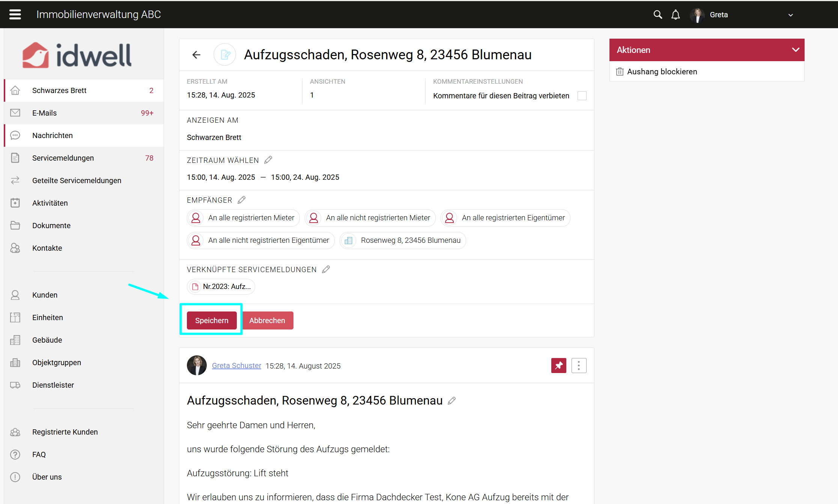Screen dimensions: 838x504
Task: Open linked service ticket Nr.2023
Action: [221, 287]
